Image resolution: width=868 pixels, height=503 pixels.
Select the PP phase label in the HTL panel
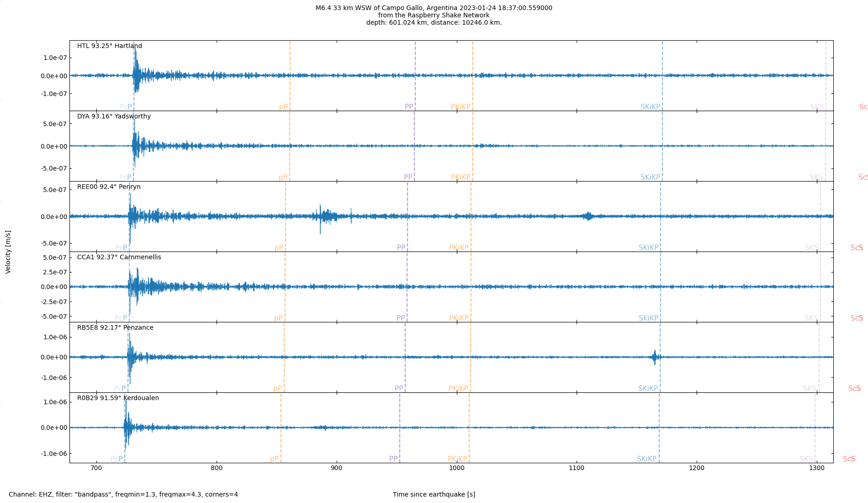coord(409,107)
